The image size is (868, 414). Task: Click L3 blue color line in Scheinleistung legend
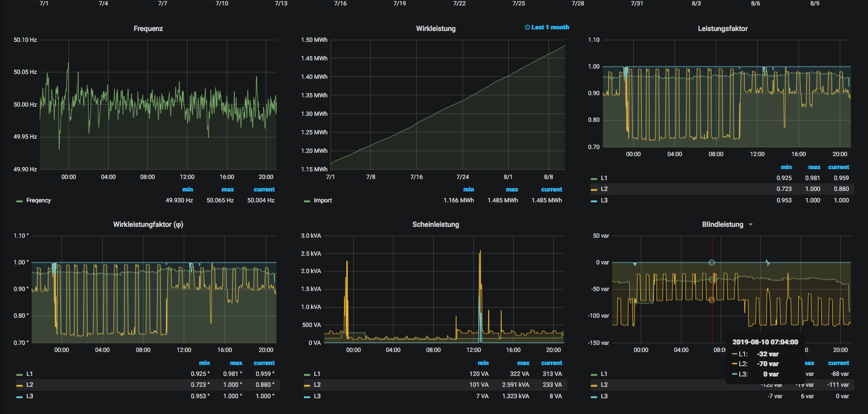click(307, 397)
